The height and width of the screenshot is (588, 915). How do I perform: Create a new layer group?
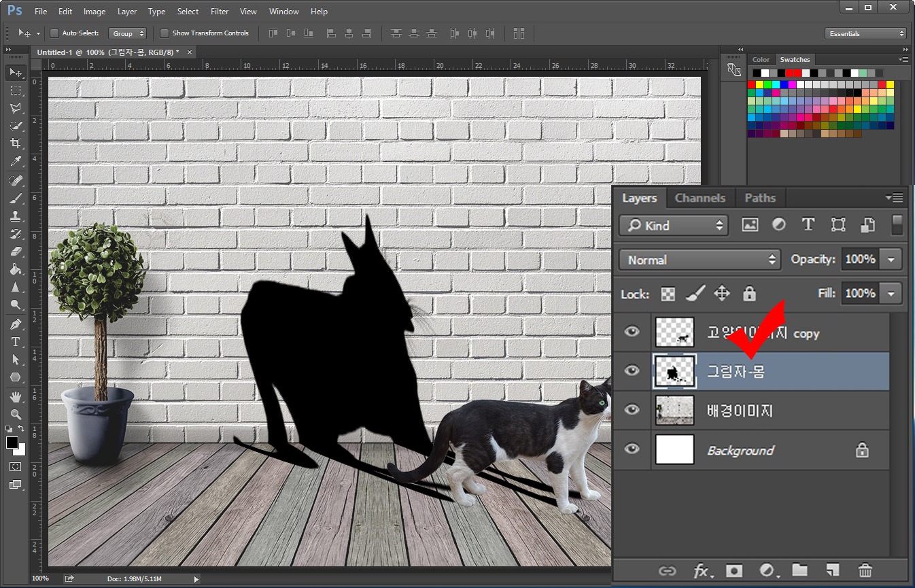(799, 571)
